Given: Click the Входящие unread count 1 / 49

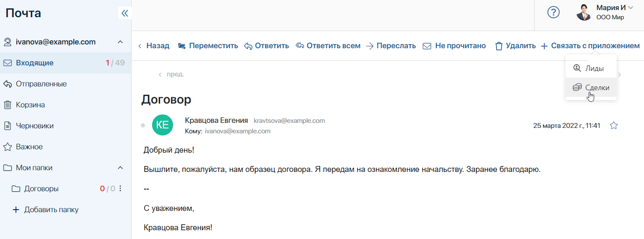Looking at the screenshot, I should click(x=115, y=63).
